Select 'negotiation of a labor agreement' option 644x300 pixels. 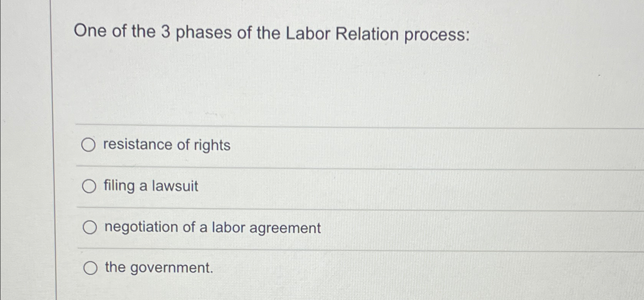[x=91, y=227]
